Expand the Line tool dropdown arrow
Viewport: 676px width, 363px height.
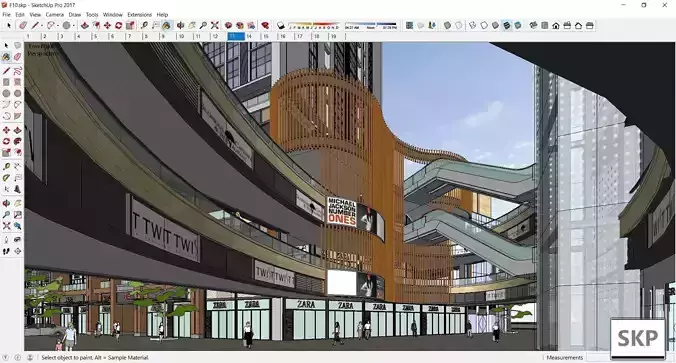click(x=42, y=25)
